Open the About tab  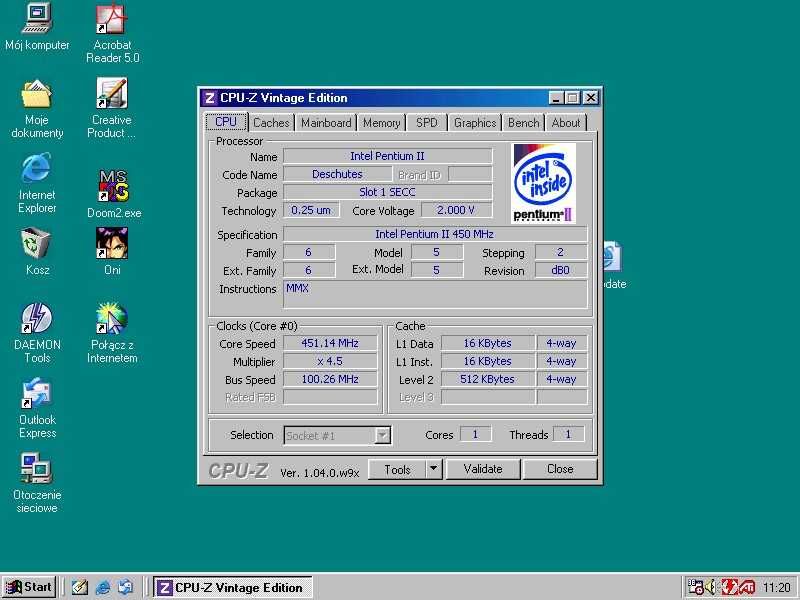[x=566, y=123]
